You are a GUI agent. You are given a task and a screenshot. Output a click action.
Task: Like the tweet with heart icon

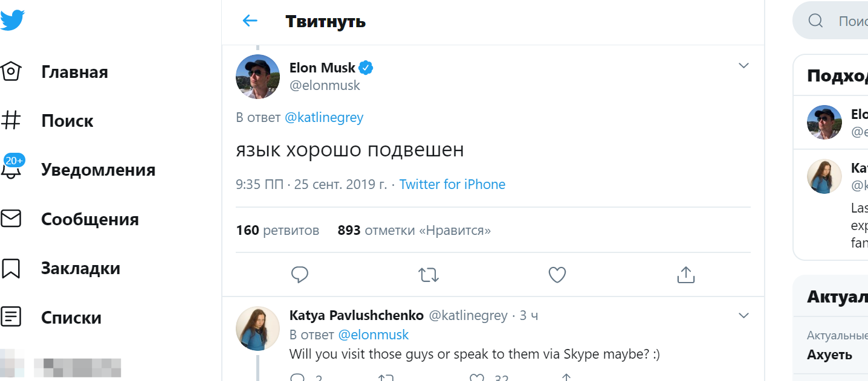(557, 275)
